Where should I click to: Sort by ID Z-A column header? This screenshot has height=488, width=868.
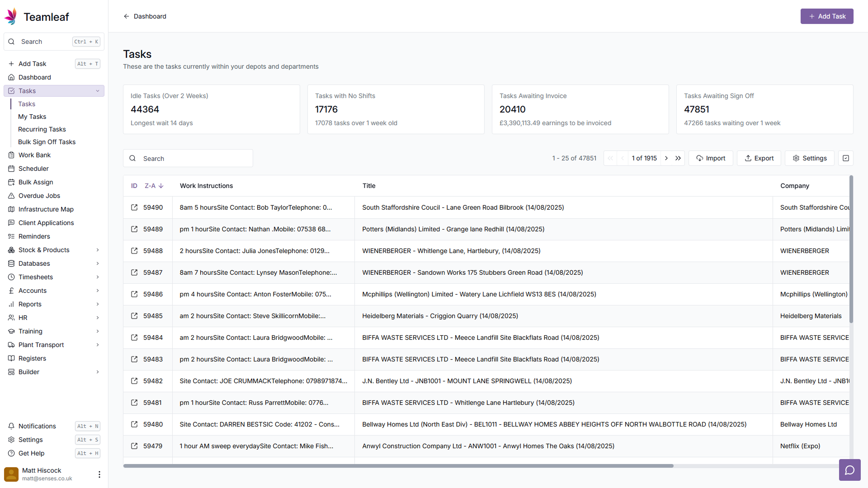[x=147, y=186]
